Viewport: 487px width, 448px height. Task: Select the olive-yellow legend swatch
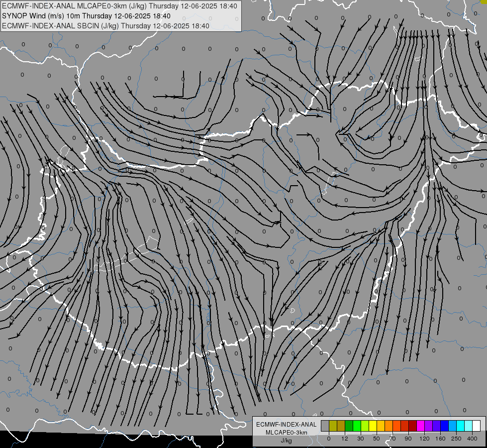333,426
